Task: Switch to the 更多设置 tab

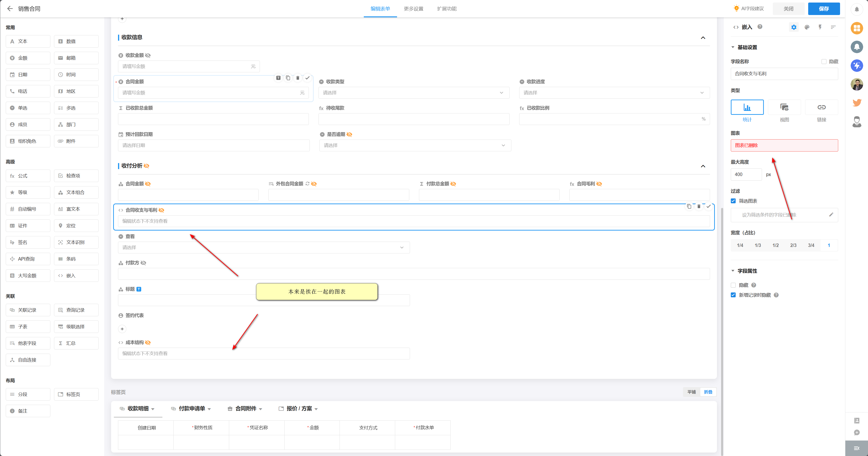Action: coord(413,9)
